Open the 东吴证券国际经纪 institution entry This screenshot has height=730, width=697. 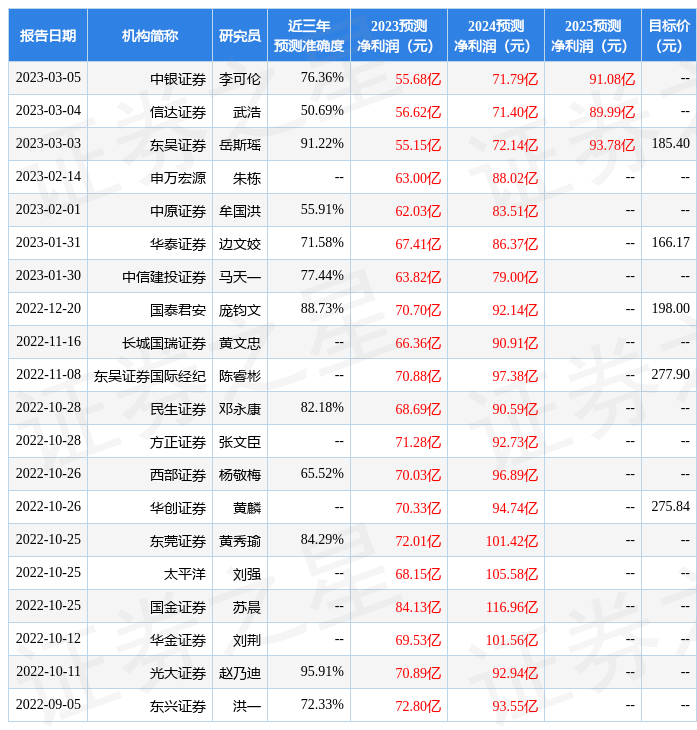point(150,376)
